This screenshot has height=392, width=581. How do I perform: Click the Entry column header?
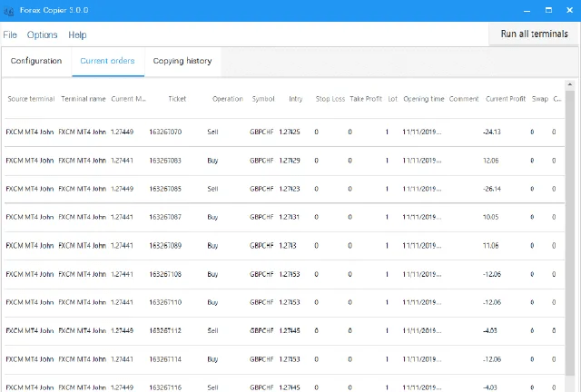pyautogui.click(x=296, y=99)
